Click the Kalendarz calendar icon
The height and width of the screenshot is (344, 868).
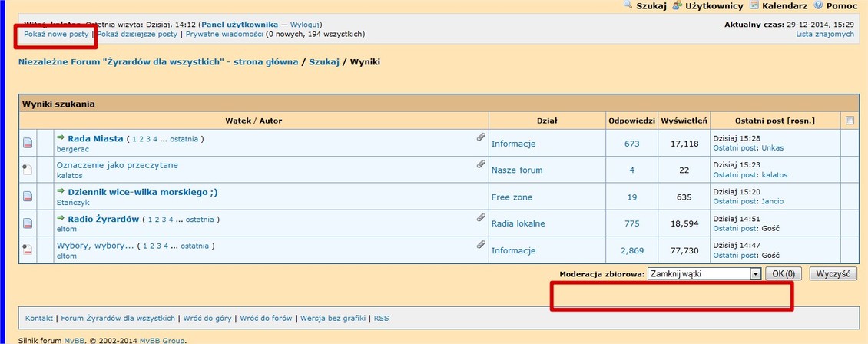coord(754,5)
